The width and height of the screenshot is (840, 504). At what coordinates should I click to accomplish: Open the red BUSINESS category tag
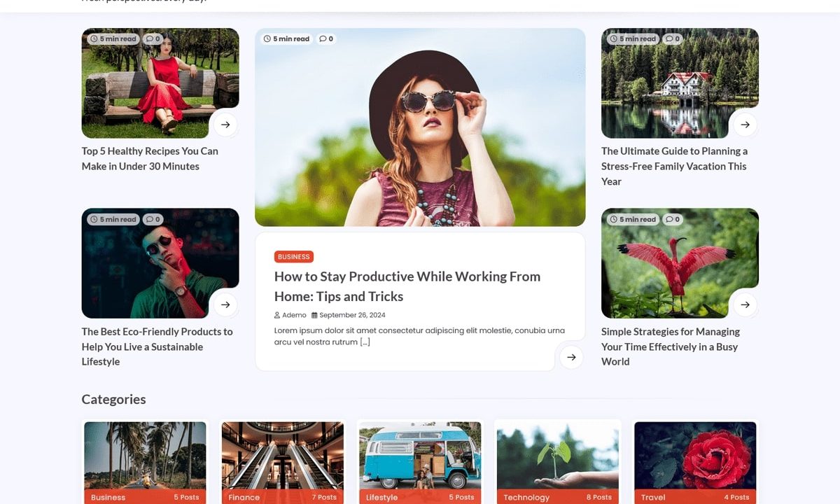[294, 257]
